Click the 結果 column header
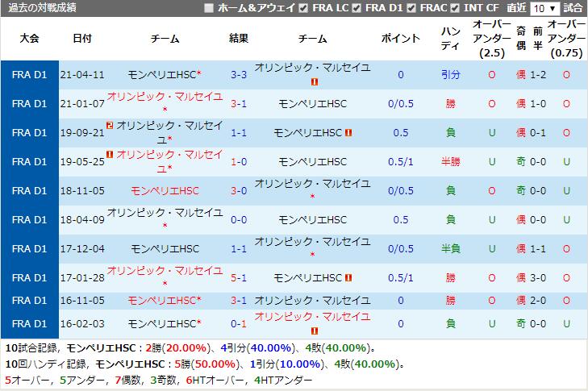588x391 pixels. tap(239, 38)
